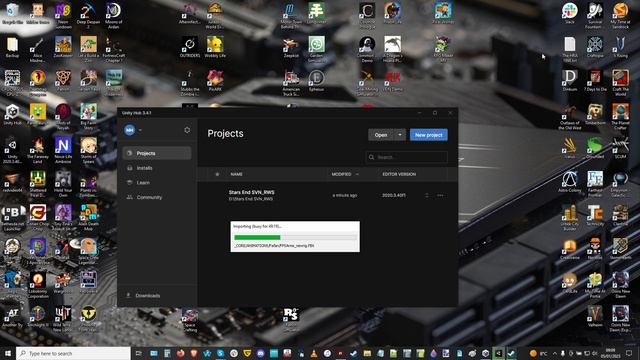640x360 pixels.
Task: Click the Editor Version column header
Action: point(399,174)
